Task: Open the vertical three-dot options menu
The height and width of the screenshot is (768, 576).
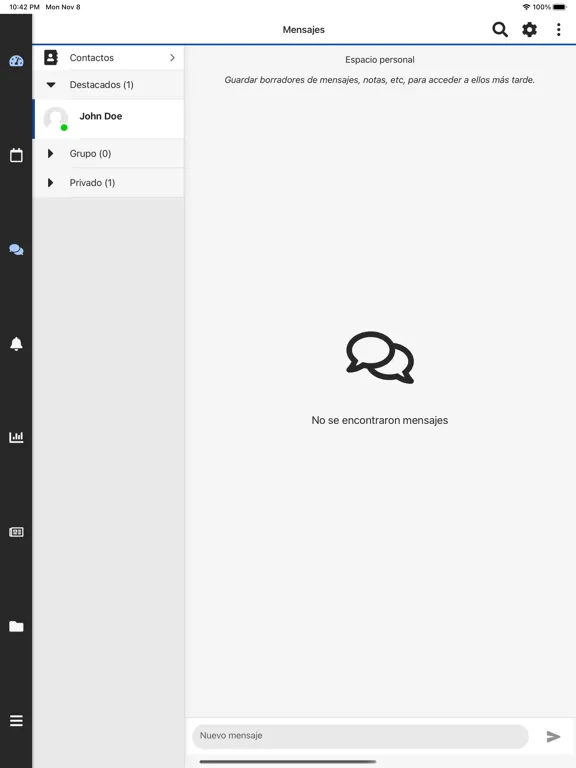Action: pyautogui.click(x=558, y=29)
